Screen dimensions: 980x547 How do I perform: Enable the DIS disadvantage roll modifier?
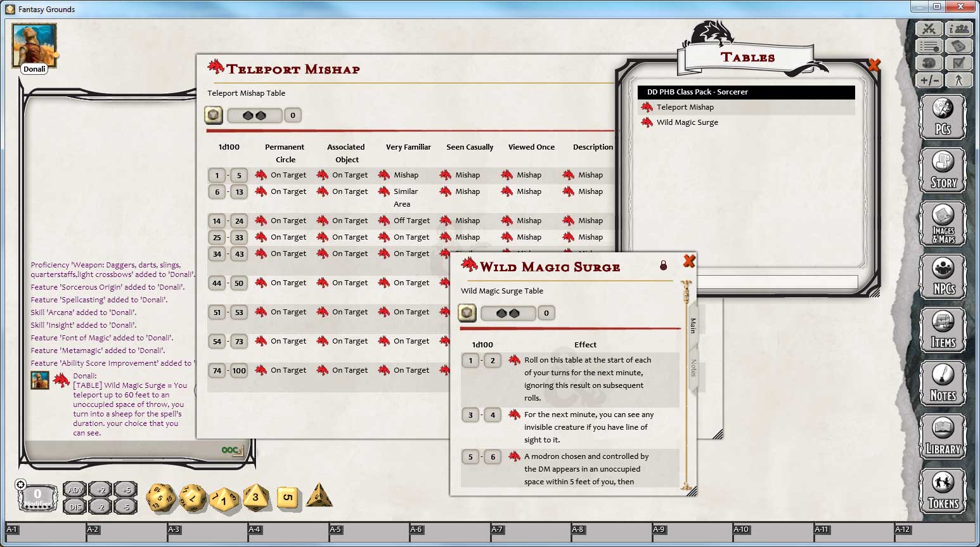coord(74,506)
